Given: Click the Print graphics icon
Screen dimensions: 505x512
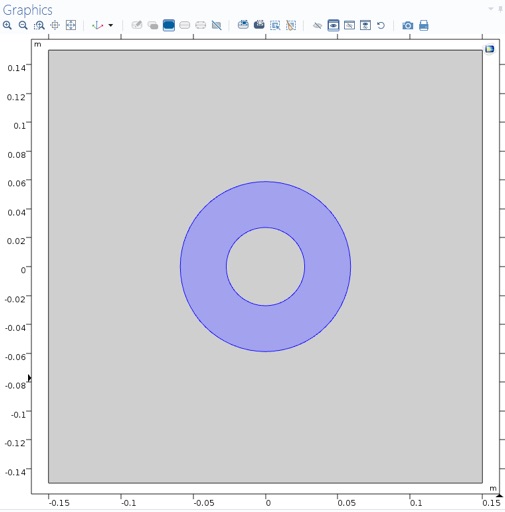Looking at the screenshot, I should (x=423, y=25).
